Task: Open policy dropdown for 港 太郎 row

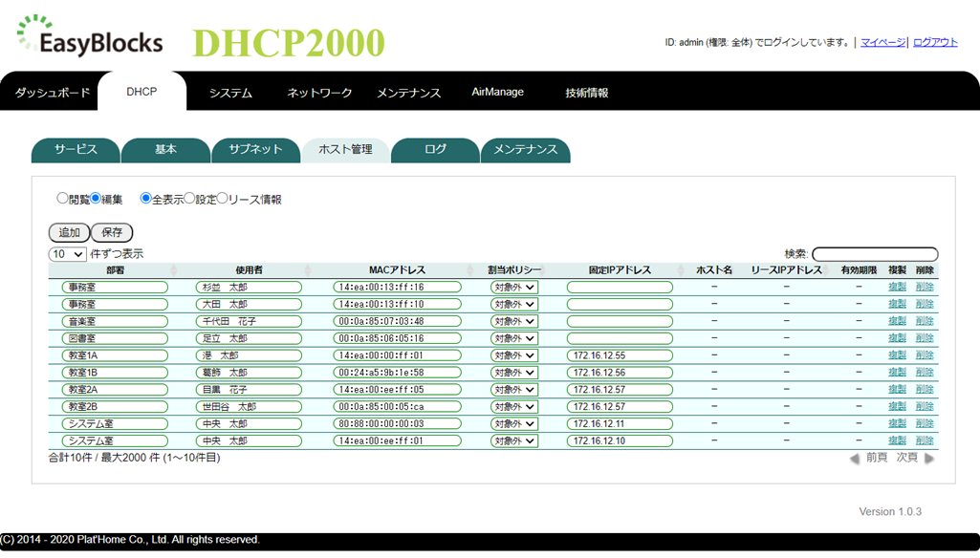Action: [x=513, y=355]
